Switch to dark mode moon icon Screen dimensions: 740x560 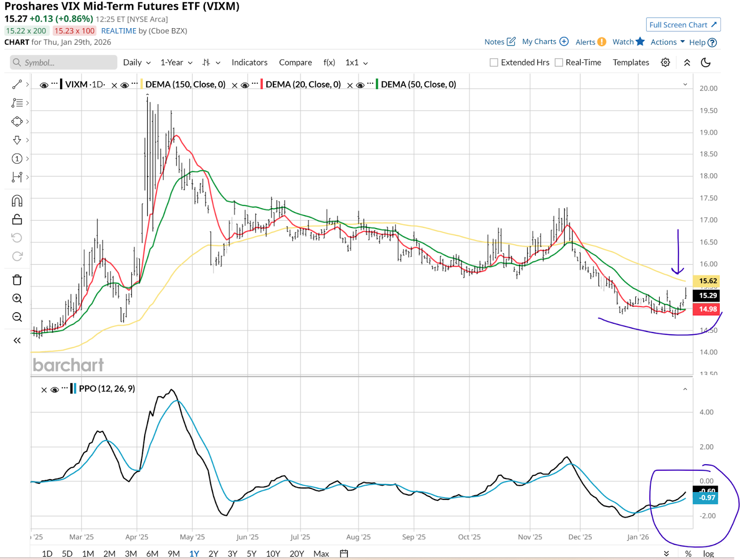point(706,62)
